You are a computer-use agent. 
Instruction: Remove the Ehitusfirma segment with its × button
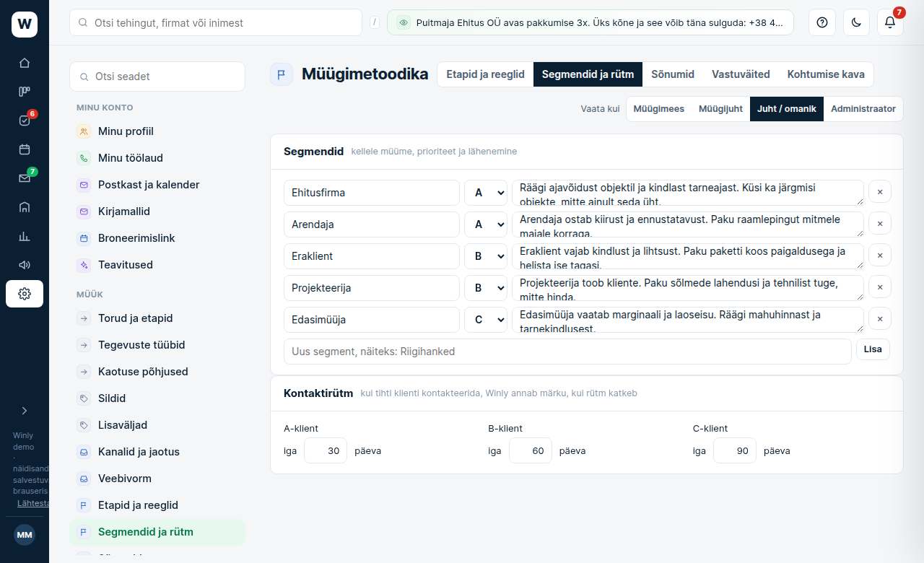tap(880, 192)
